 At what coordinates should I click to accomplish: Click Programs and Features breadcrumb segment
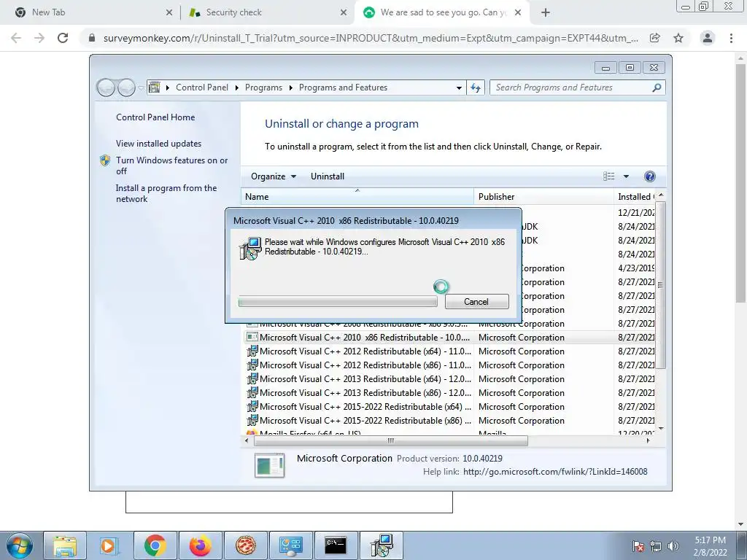pos(343,87)
